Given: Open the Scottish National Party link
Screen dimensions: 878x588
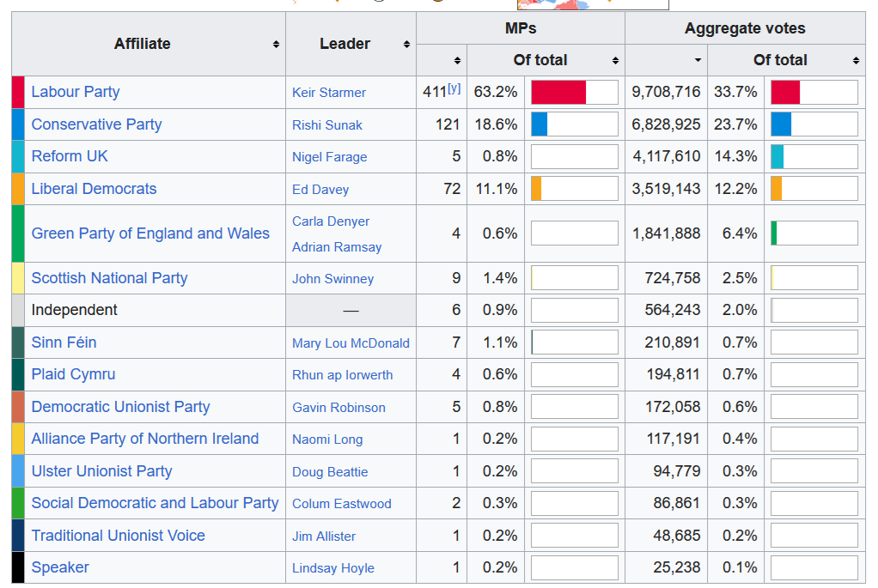Looking at the screenshot, I should tap(109, 278).
